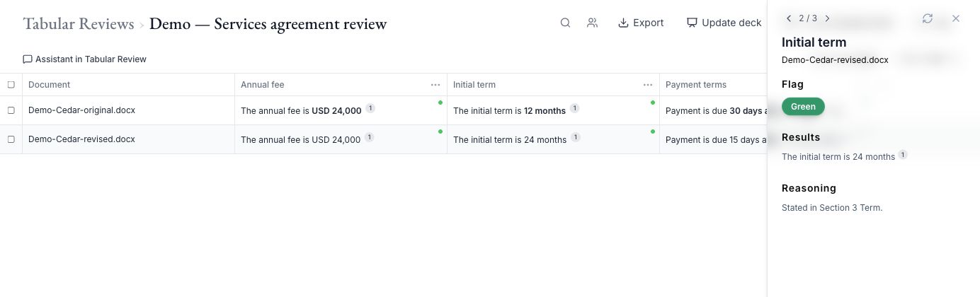Viewport: 980px width, 297px height.
Task: Select the 15 days payment terms cell
Action: point(714,139)
